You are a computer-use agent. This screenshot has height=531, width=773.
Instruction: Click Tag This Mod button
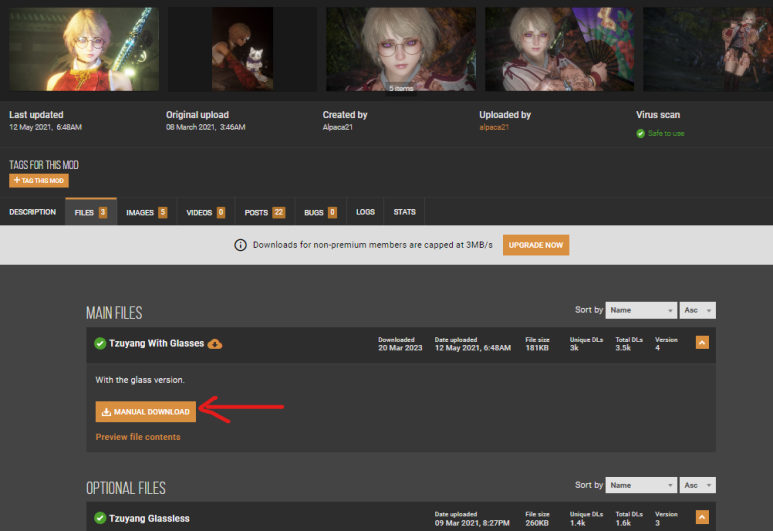click(x=39, y=180)
